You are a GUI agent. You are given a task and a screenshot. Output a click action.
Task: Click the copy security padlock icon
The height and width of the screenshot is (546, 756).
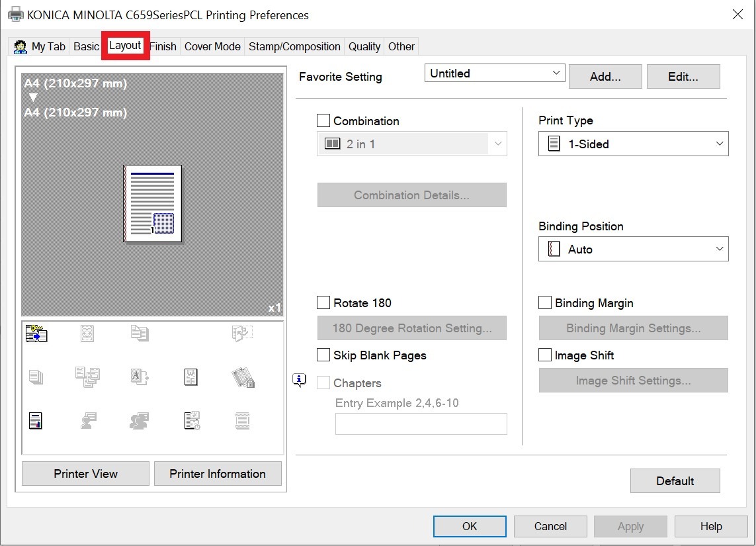click(x=243, y=377)
